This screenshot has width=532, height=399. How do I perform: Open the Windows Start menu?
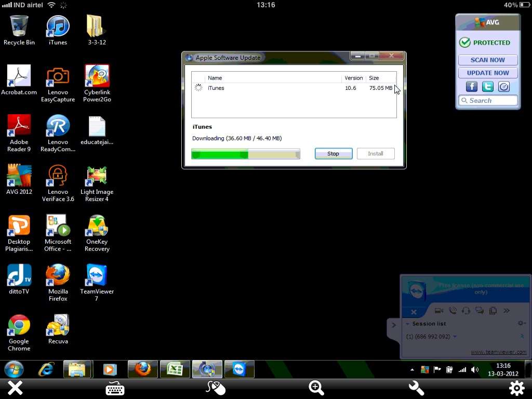tap(14, 369)
